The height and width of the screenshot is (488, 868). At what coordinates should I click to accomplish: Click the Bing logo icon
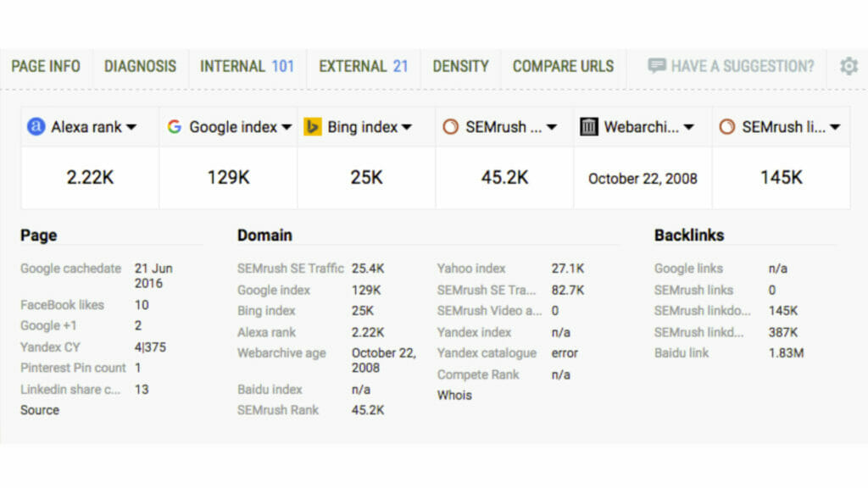coord(313,127)
